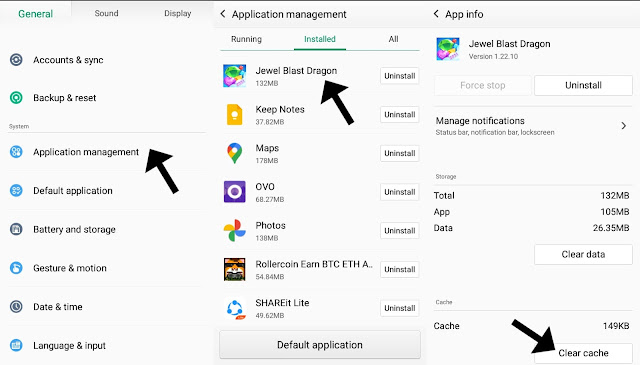Screen dimensions: 640x365
Task: Tap Clear cache button
Action: pyautogui.click(x=583, y=353)
